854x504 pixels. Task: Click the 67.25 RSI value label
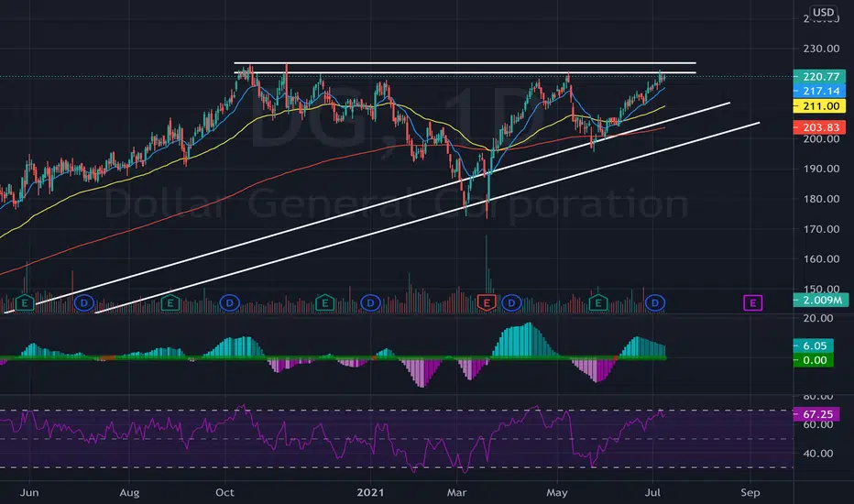pos(816,414)
